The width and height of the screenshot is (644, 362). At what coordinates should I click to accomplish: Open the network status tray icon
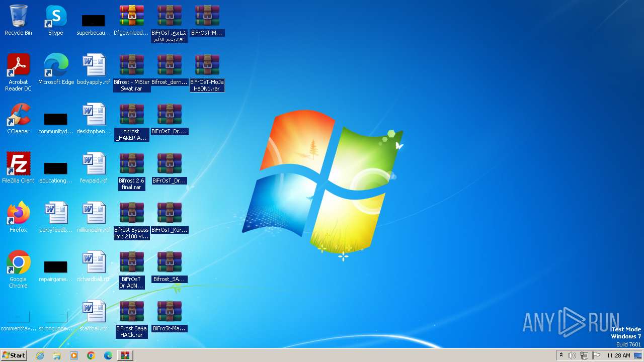pyautogui.click(x=584, y=355)
